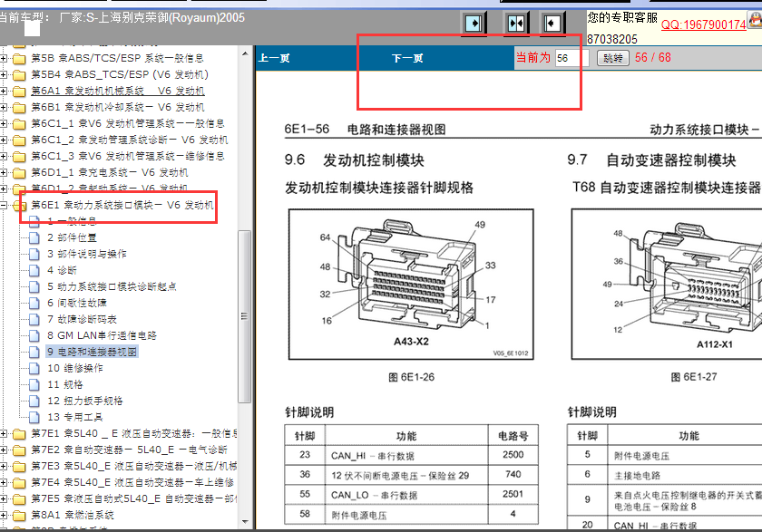This screenshot has width=762, height=532.
Task: Click the 9.6 发动机控制模块 heading
Action: click(355, 160)
